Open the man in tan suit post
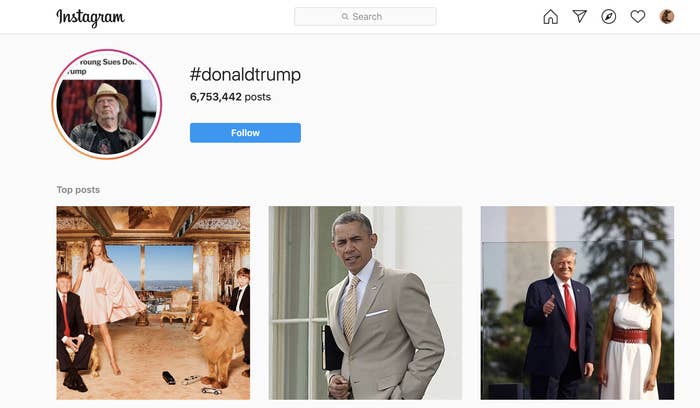Viewport: 700px width, 408px height. click(x=365, y=303)
